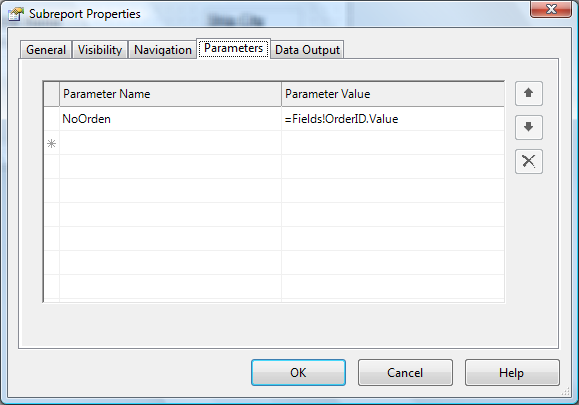
Task: Open the Data Output tab
Action: pos(307,49)
